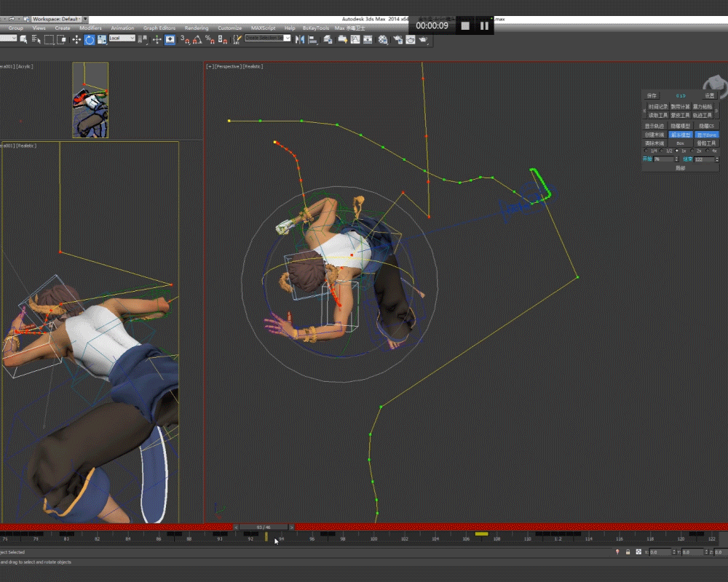728x582 pixels.
Task: Select the Move tool icon
Action: (76, 40)
